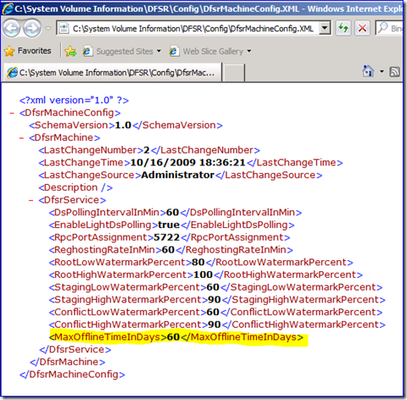Click the StagingLowWatermarkPercent value 60

(x=213, y=287)
